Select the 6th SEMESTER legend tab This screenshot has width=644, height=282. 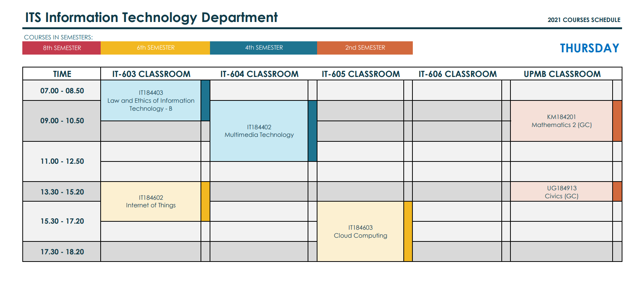156,48
